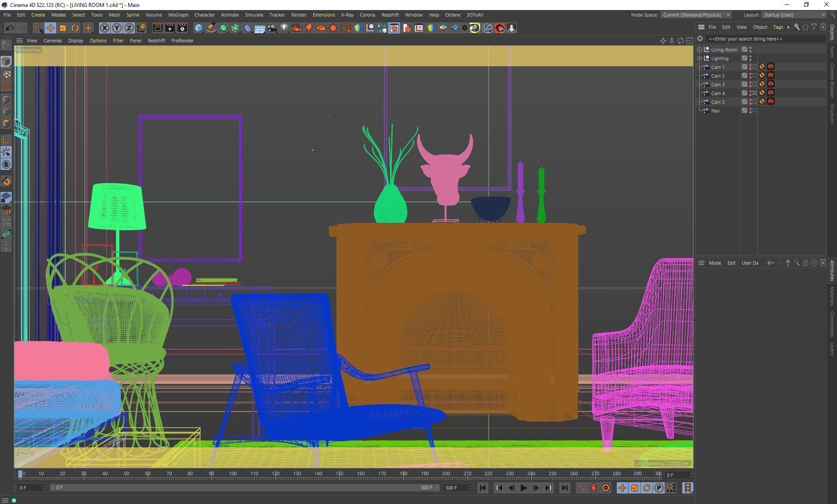Toggle the Y axis lock

pos(117,28)
